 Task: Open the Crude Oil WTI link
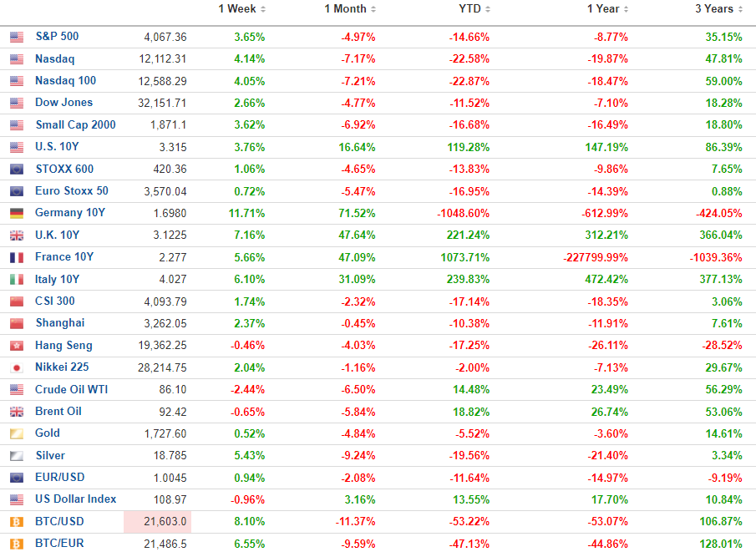tap(71, 389)
